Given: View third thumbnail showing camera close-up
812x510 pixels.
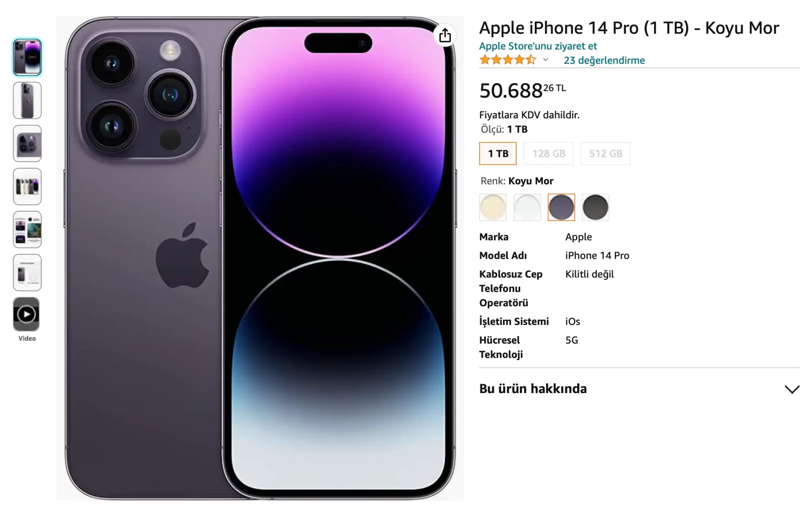Looking at the screenshot, I should tap(27, 143).
